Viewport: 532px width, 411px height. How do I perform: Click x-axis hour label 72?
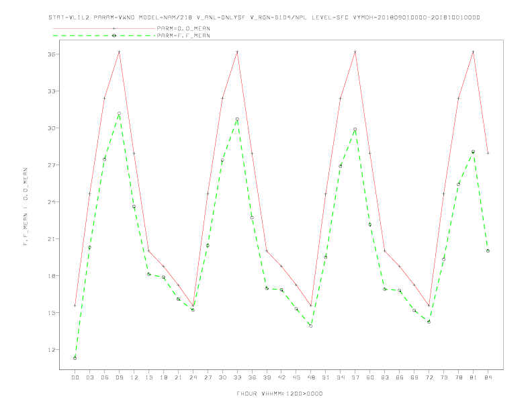(429, 377)
